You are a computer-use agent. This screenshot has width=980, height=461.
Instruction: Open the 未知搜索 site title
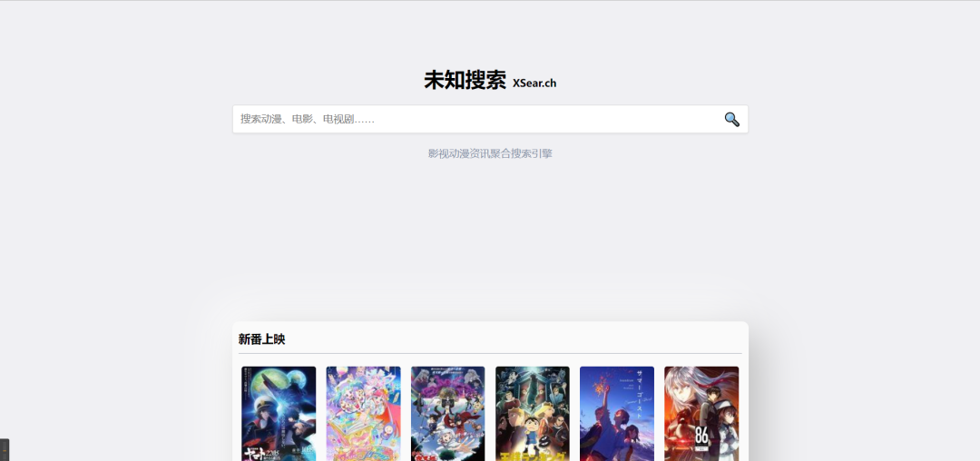tap(465, 81)
